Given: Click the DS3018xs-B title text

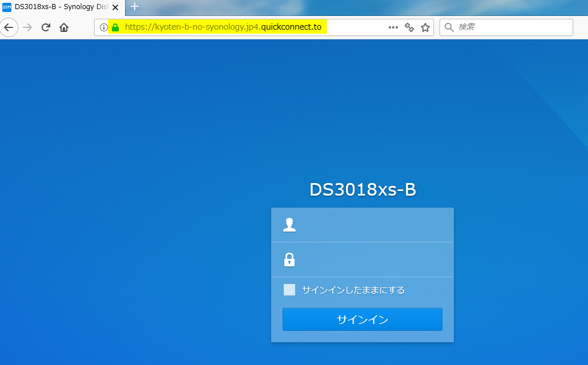Looking at the screenshot, I should [363, 189].
